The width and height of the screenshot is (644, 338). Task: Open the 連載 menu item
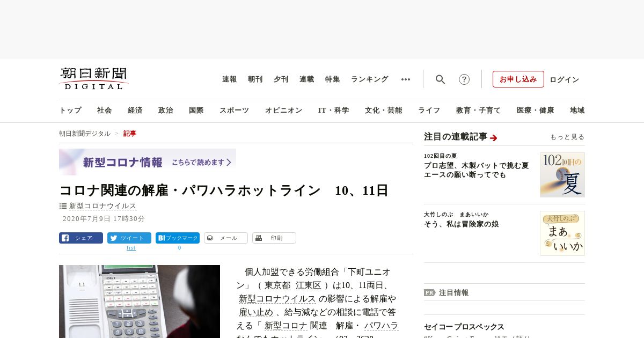pos(307,79)
